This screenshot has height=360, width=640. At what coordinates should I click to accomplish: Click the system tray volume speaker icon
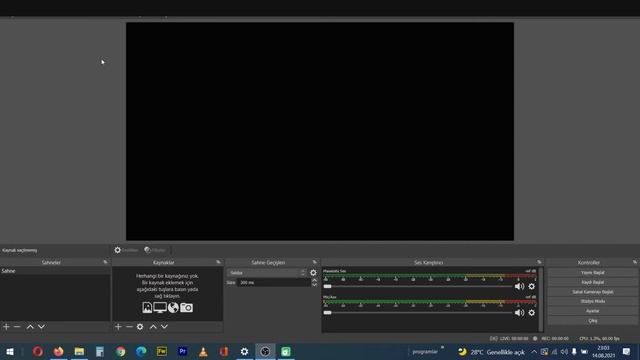[x=564, y=352]
